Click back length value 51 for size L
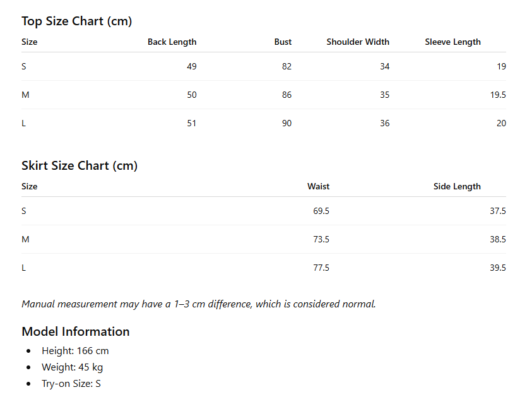The height and width of the screenshot is (397, 532). (x=192, y=124)
